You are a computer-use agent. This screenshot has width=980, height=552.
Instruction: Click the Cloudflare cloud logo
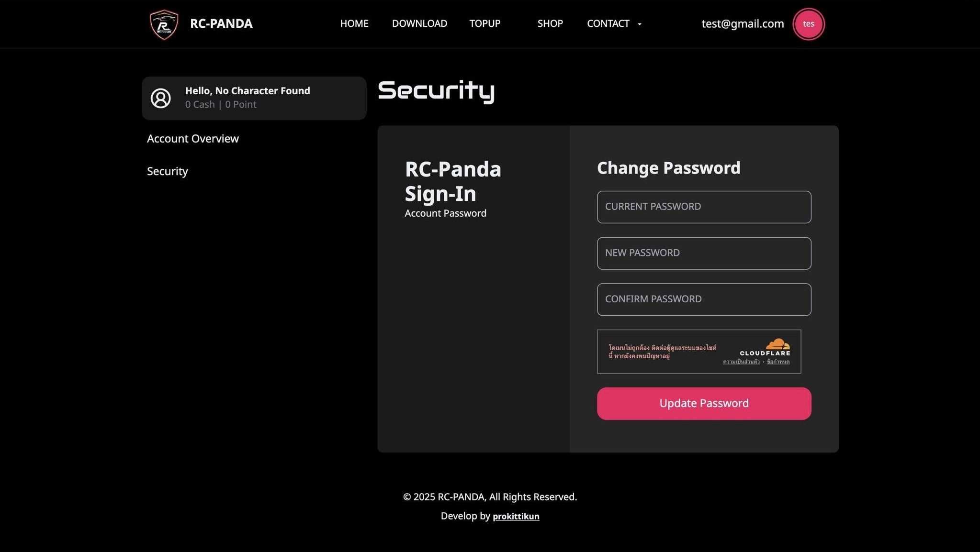[x=777, y=344]
